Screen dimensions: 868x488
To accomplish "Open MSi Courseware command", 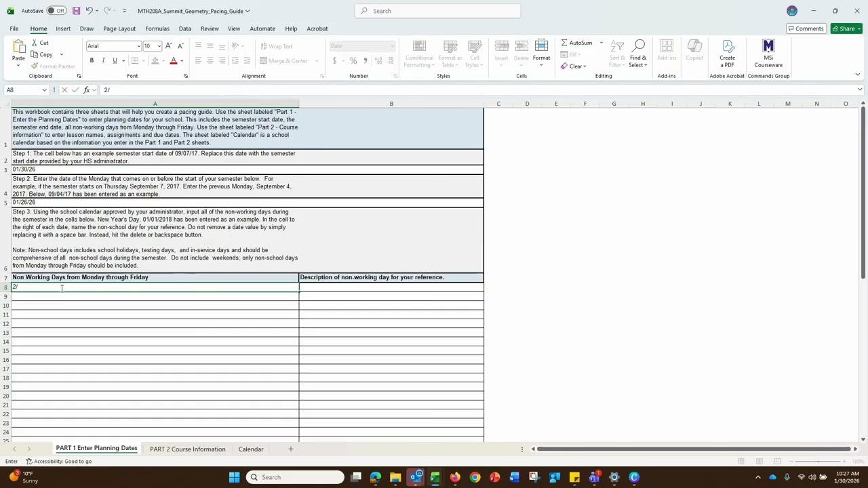I will (x=768, y=45).
